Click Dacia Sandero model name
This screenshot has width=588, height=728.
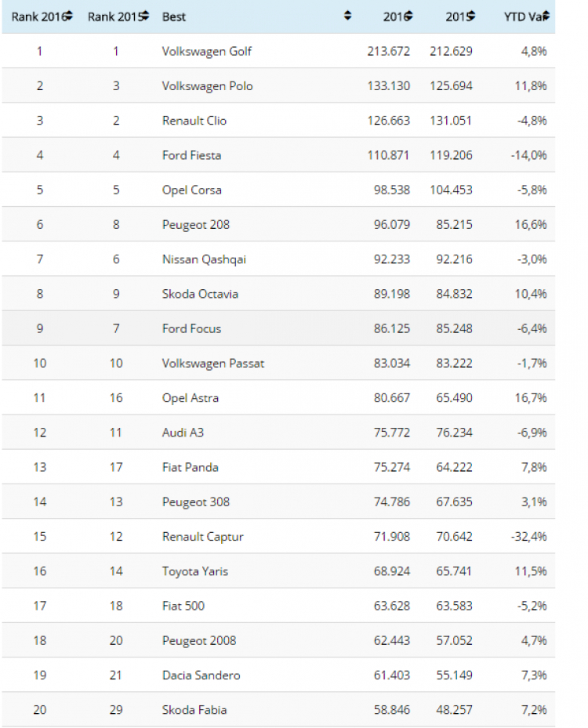[201, 675]
